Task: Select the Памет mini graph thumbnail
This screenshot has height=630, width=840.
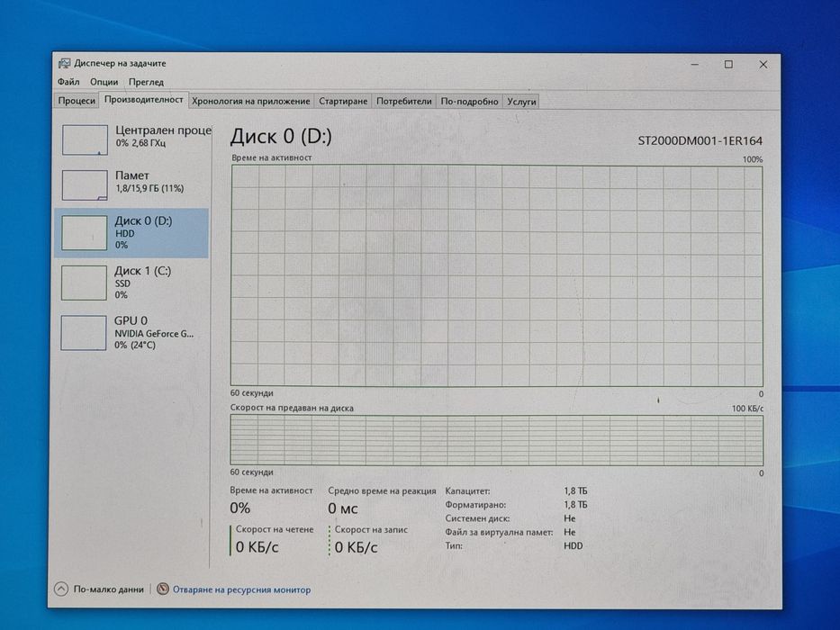Action: [x=85, y=184]
